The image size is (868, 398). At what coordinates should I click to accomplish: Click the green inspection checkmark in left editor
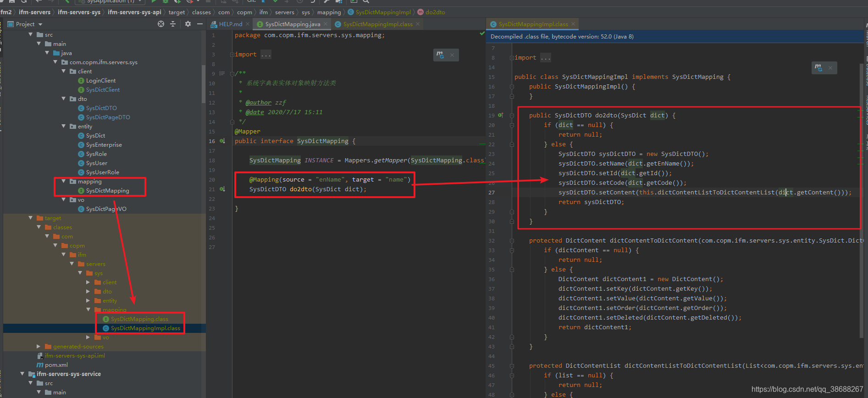(x=482, y=33)
